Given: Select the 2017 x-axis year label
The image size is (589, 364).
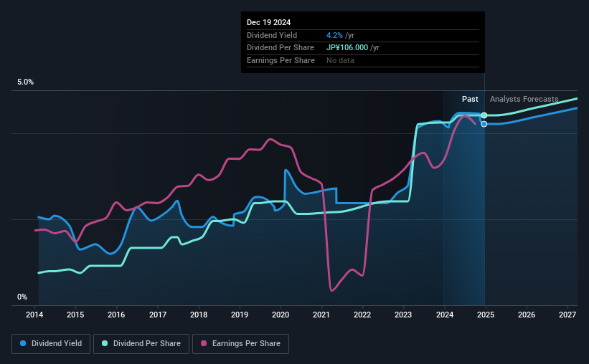Looking at the screenshot, I should point(158,315).
